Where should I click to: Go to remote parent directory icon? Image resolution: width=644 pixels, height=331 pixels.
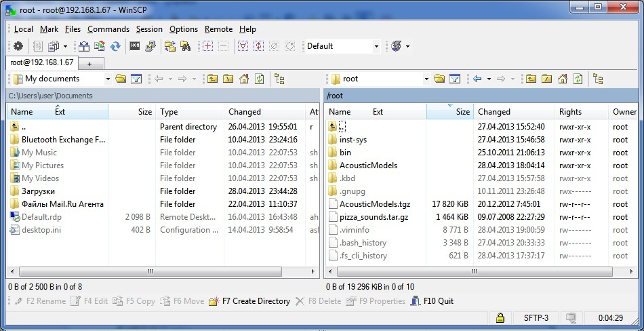(531, 79)
